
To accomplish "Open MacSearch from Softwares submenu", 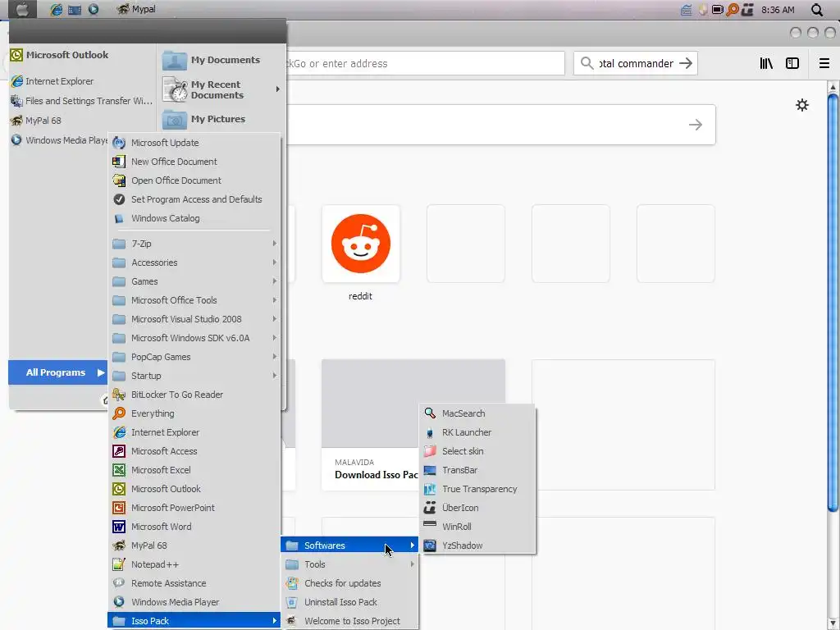I will pyautogui.click(x=477, y=413).
